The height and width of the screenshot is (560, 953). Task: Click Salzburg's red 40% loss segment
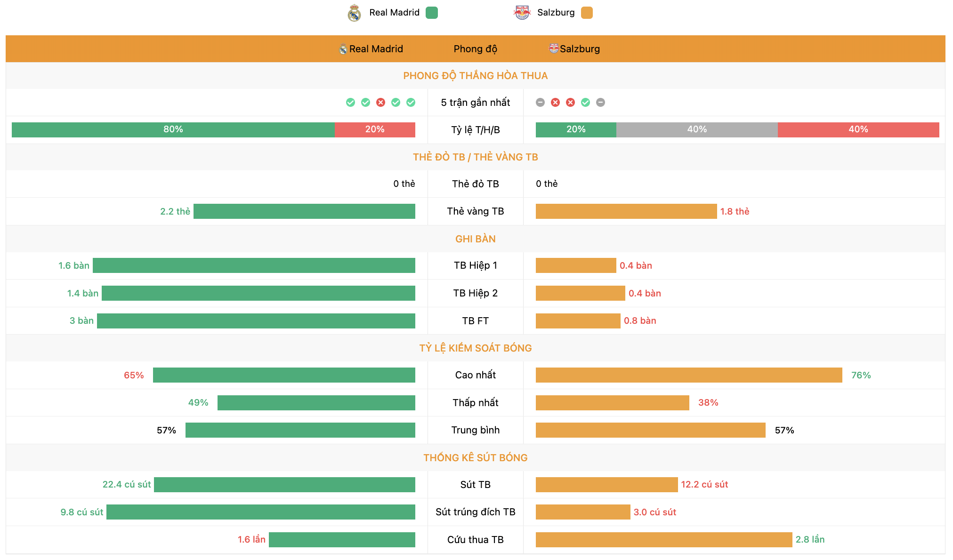(858, 130)
